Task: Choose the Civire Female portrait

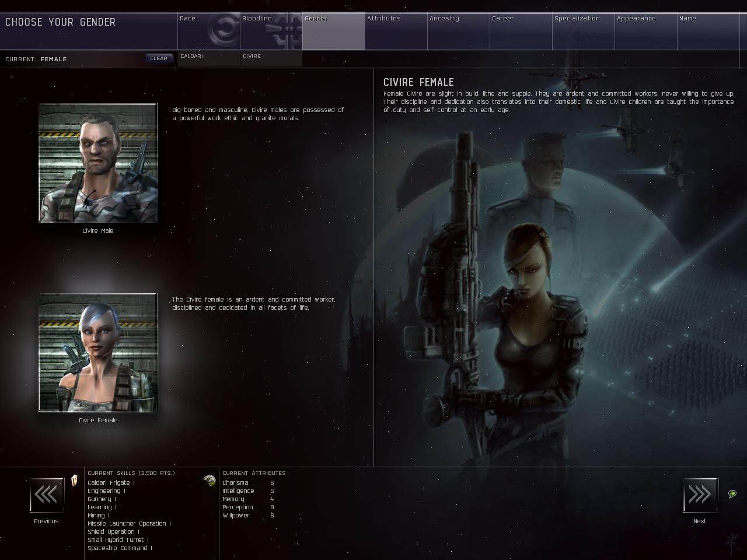Action: point(98,352)
